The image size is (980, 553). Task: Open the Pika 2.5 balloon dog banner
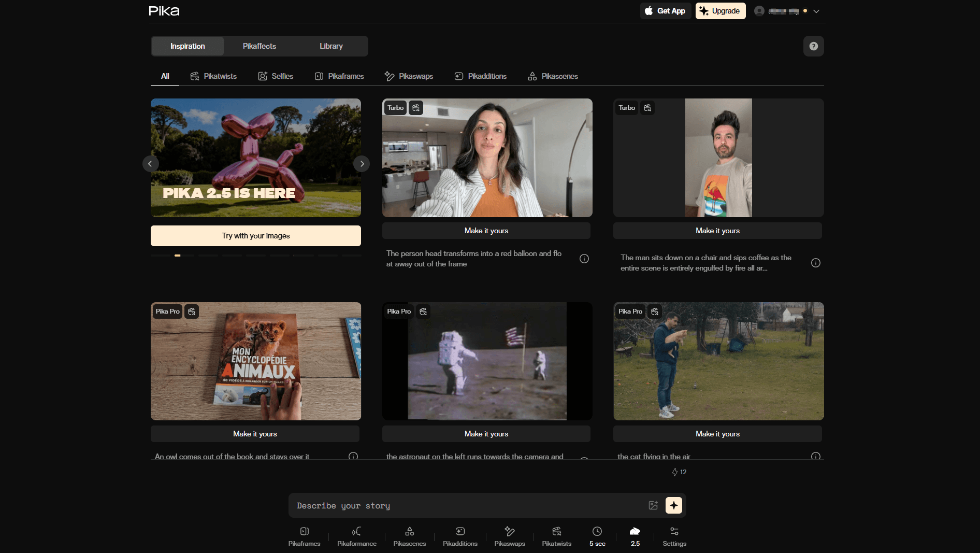point(256,158)
